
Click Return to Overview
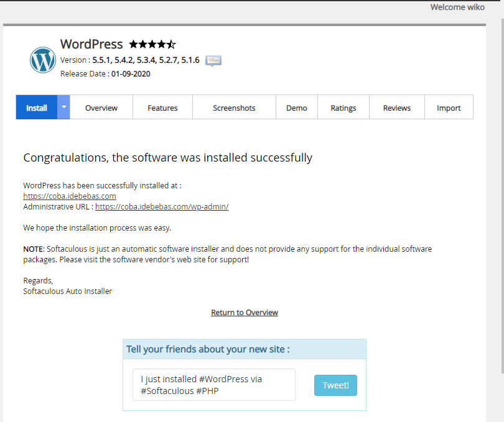coord(244,312)
